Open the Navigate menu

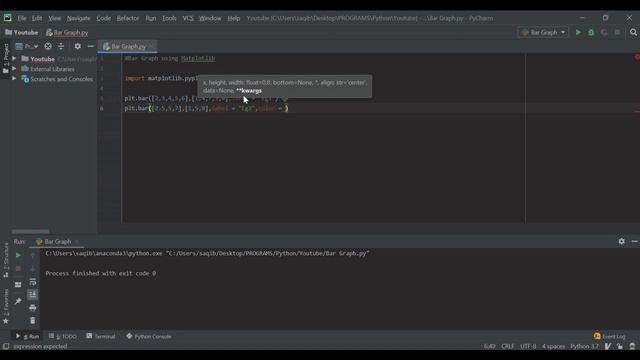click(x=78, y=18)
